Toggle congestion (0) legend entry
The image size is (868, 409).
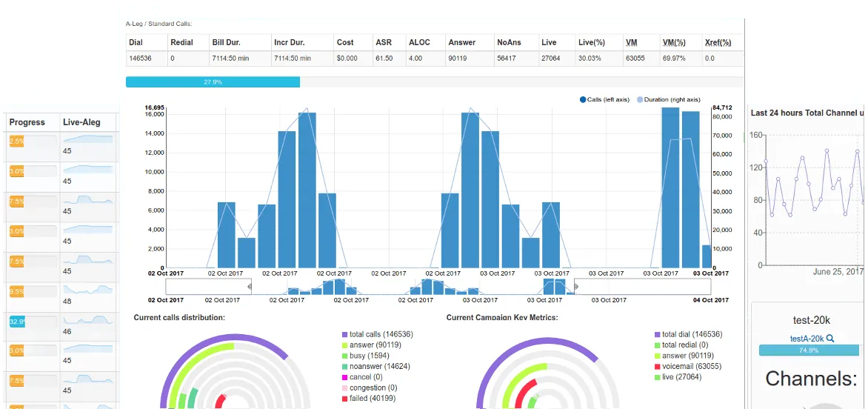370,388
